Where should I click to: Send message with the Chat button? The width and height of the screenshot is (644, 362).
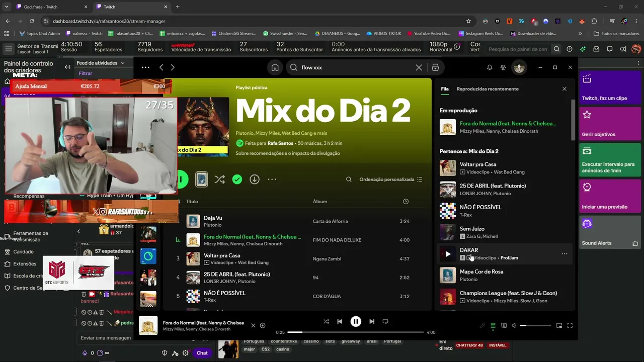tap(202, 353)
